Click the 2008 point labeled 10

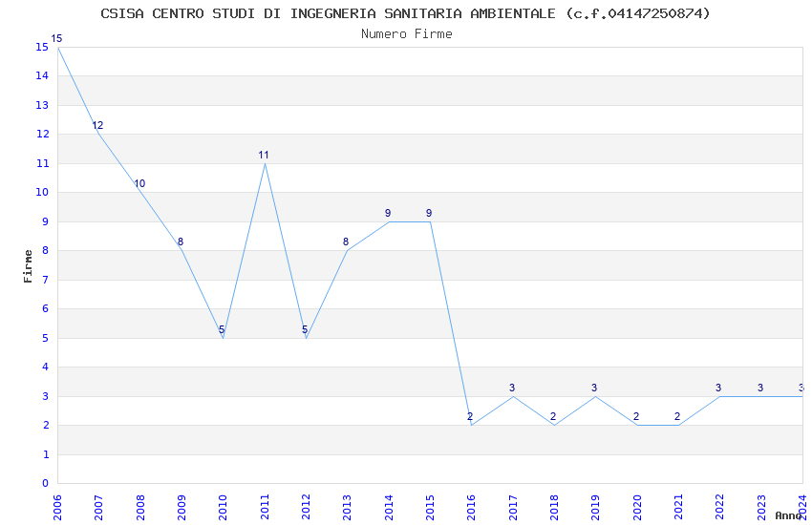click(140, 193)
